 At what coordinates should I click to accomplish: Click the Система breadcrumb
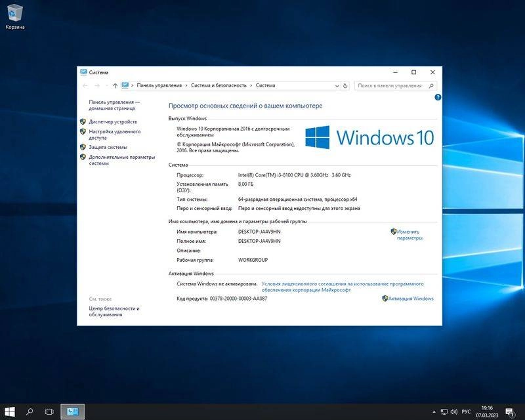[x=266, y=85]
